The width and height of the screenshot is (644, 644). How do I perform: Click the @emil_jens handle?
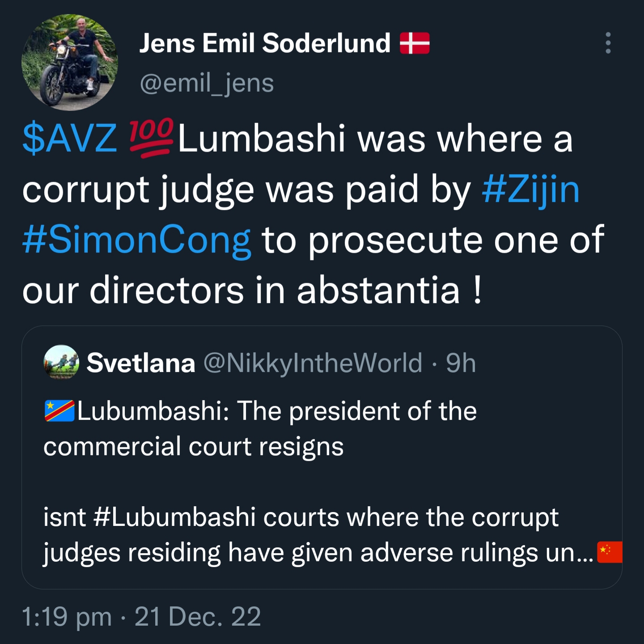click(207, 83)
